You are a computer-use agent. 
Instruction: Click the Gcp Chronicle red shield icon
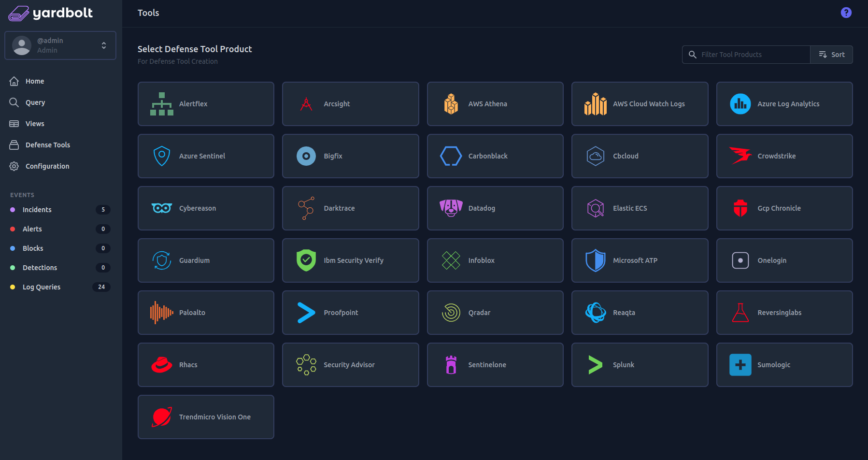point(740,208)
